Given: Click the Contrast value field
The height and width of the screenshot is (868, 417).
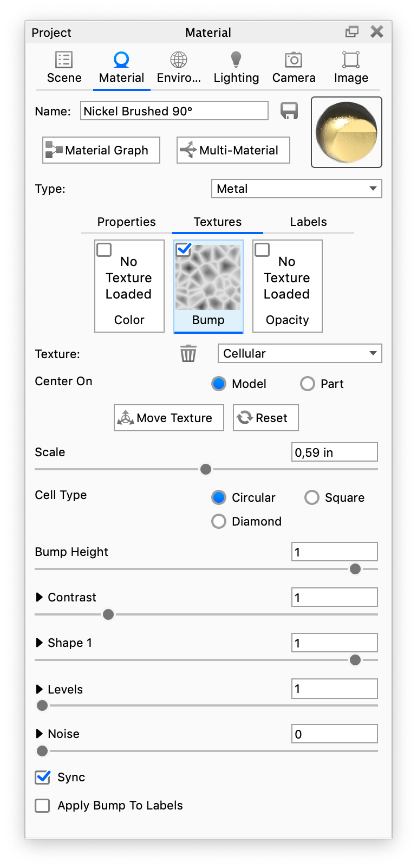Looking at the screenshot, I should point(335,597).
